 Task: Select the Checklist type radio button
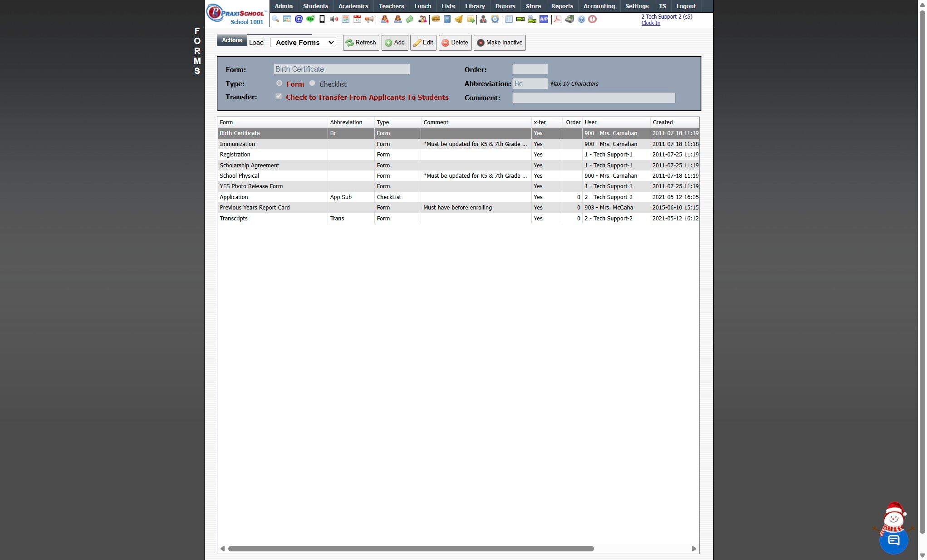[x=312, y=83]
